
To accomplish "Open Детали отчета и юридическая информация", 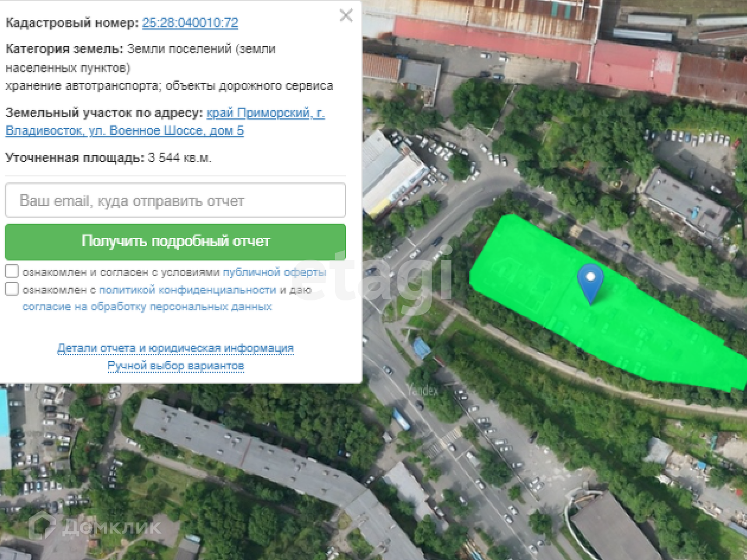I will [176, 348].
